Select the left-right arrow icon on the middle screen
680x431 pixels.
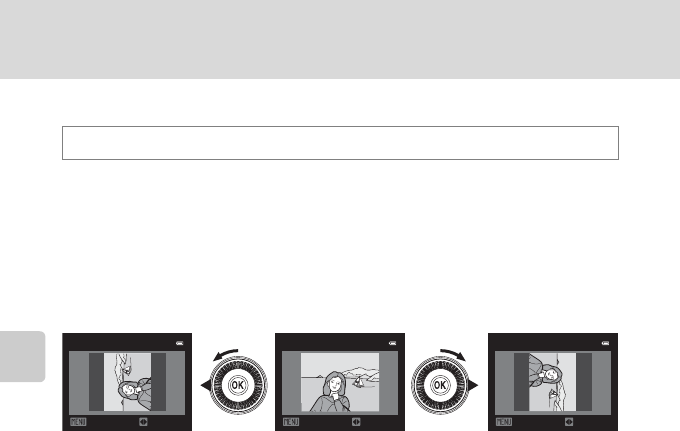[x=356, y=422]
